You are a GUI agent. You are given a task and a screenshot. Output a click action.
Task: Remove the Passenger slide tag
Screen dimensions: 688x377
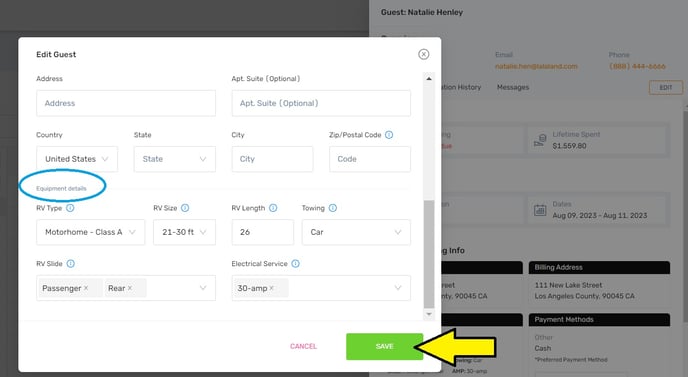[x=86, y=288]
